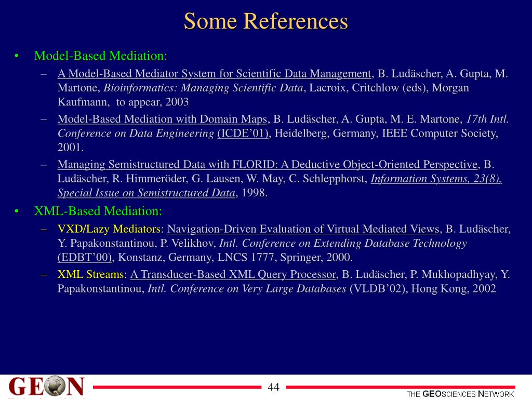Open 'Model-Based Mediation with Domain Maps' link

[163, 119]
